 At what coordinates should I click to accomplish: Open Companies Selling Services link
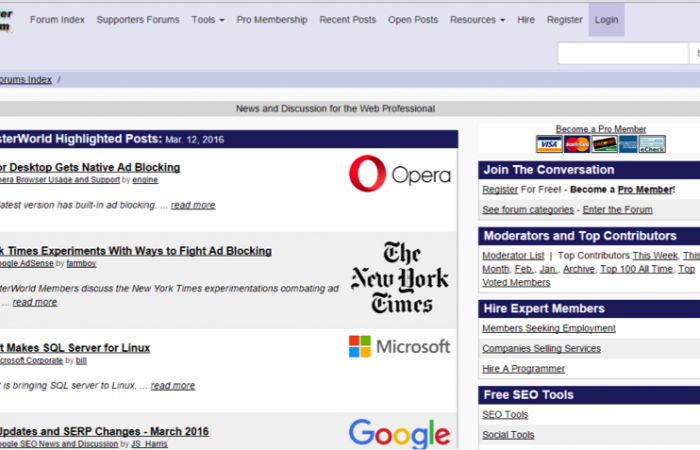[542, 349]
